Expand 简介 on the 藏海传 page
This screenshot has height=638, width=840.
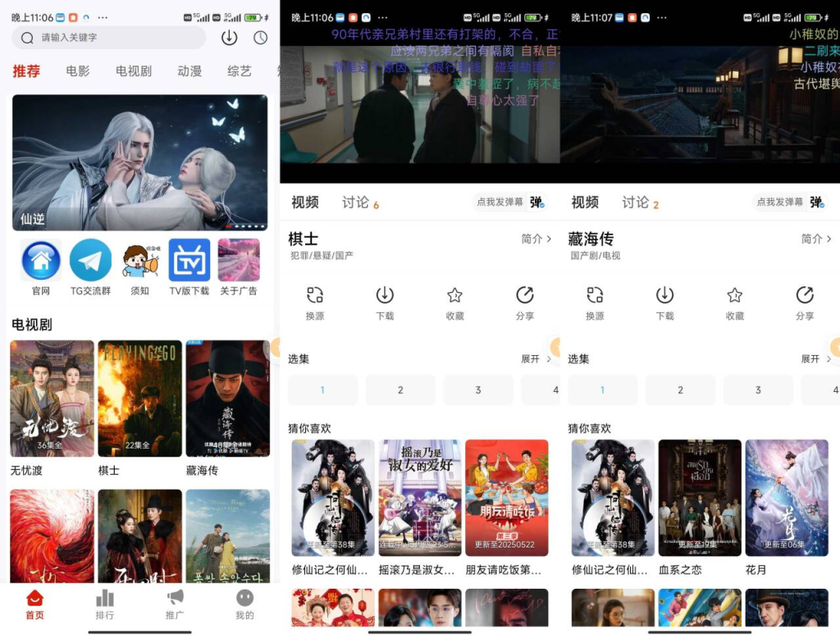[x=816, y=239]
